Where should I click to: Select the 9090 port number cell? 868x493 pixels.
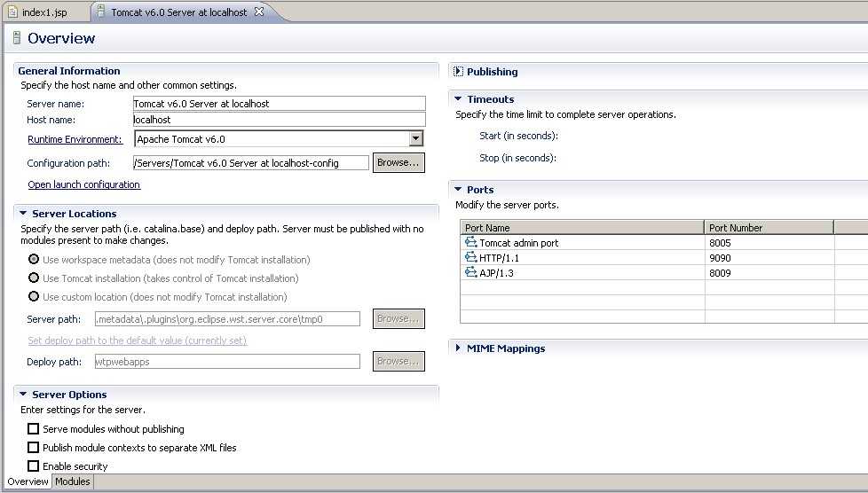pyautogui.click(x=769, y=257)
